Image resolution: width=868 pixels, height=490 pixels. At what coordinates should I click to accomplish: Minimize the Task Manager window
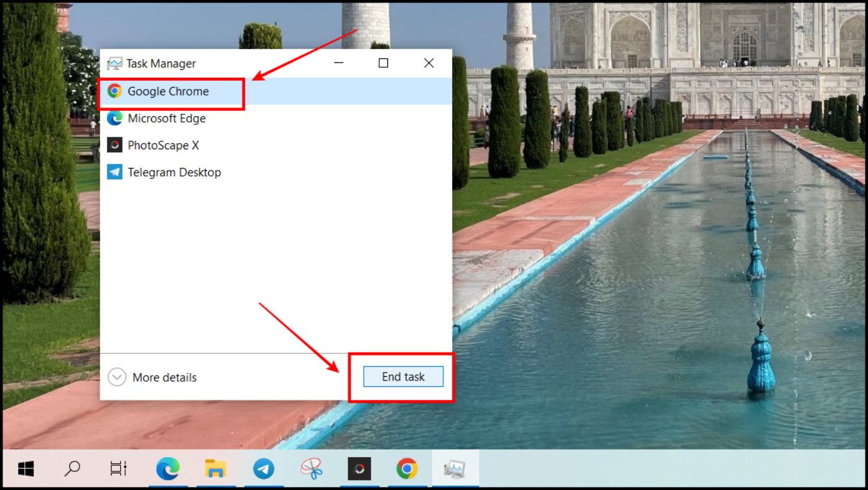[x=339, y=63]
